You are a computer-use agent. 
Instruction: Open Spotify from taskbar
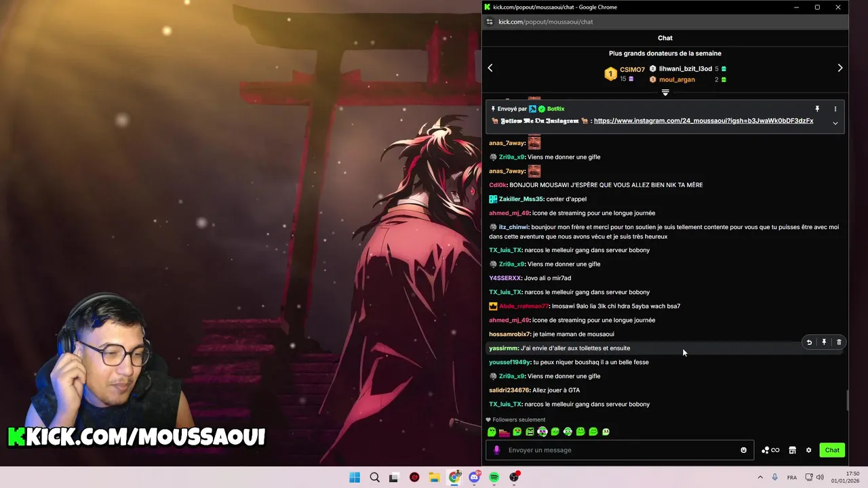point(494,477)
